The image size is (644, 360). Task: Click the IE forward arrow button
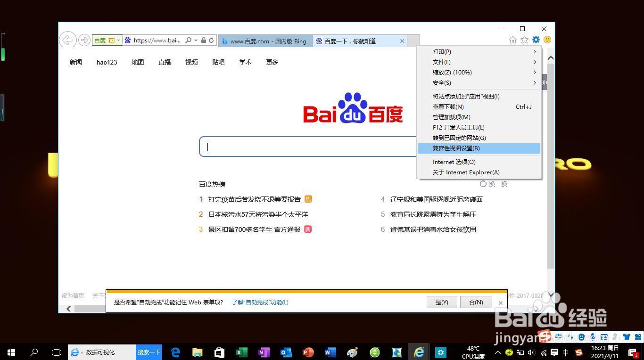coord(84,40)
